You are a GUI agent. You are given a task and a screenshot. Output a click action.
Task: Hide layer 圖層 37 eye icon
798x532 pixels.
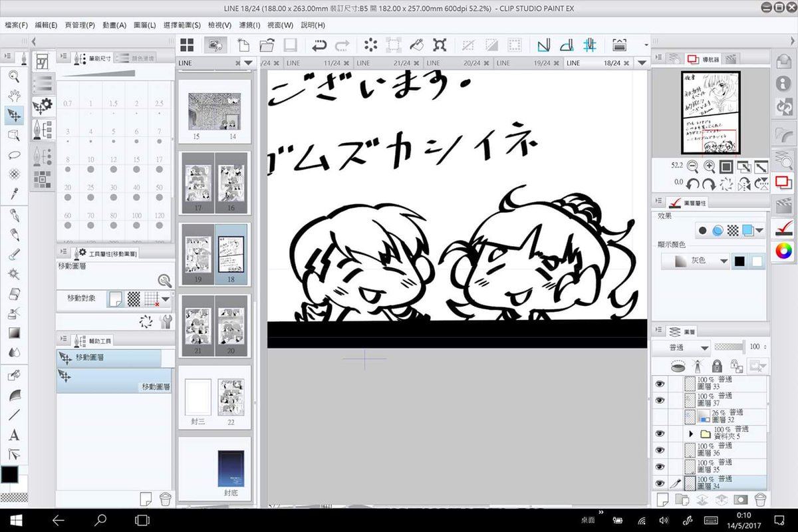point(660,400)
